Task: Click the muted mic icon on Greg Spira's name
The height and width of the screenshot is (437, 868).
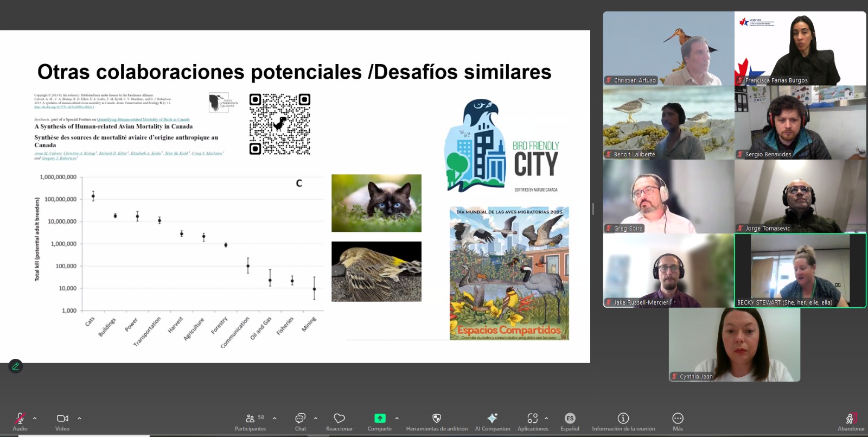Action: [x=609, y=229]
